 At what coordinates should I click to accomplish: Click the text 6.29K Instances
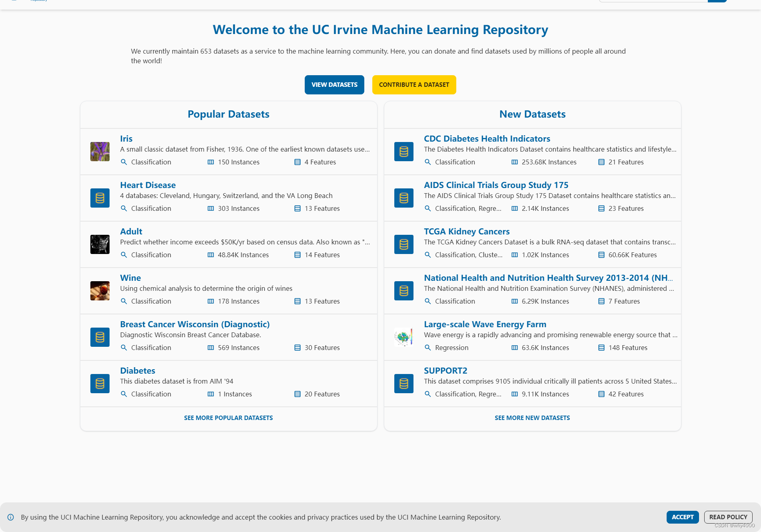point(545,301)
